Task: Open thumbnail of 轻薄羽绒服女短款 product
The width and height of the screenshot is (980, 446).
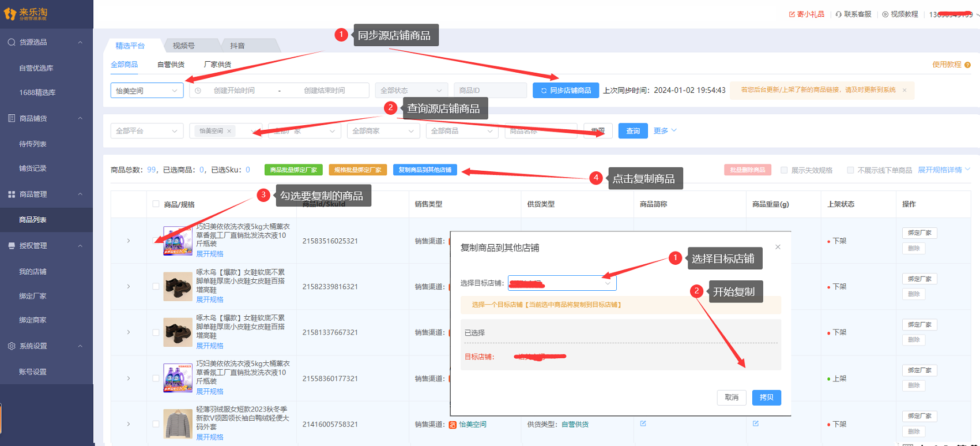Action: [x=178, y=424]
